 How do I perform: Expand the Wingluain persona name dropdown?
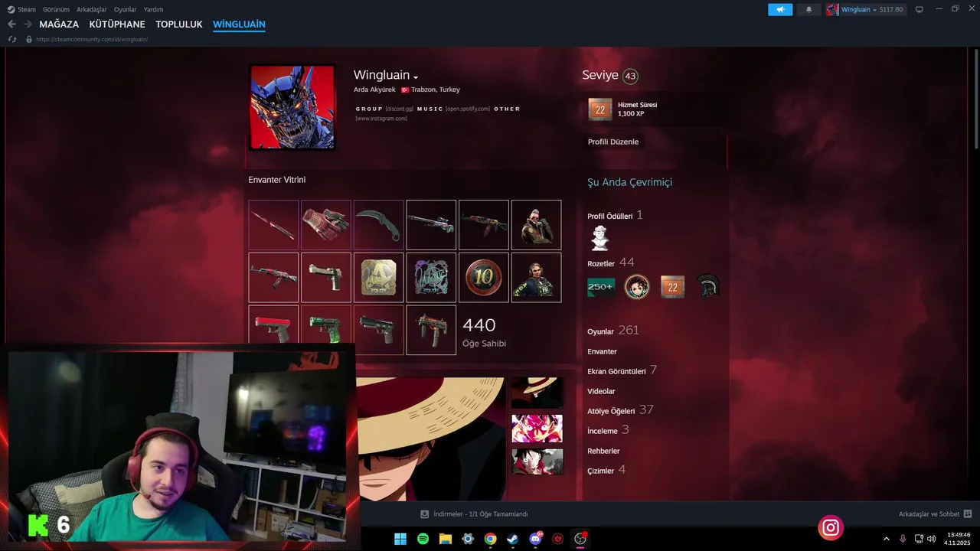tap(416, 77)
